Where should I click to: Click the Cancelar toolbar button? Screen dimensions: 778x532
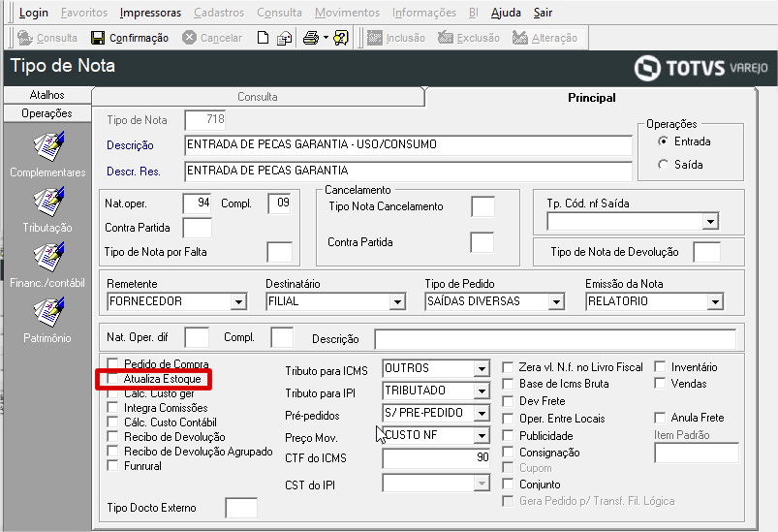(x=212, y=38)
